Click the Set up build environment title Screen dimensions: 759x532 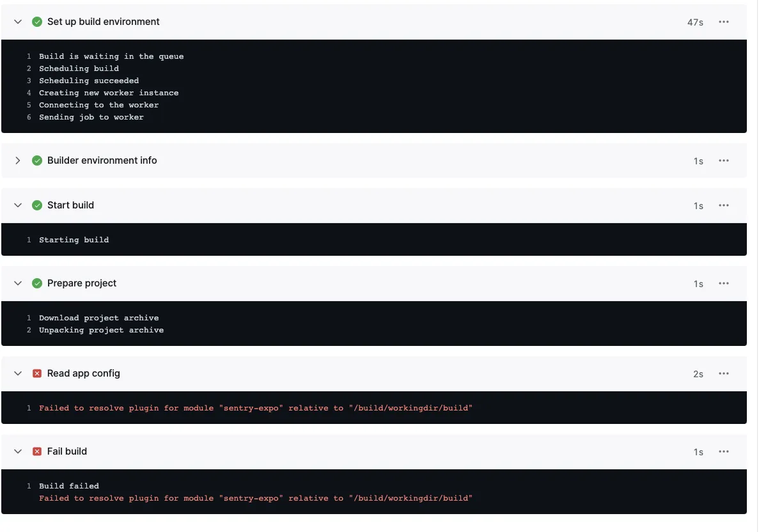103,22
